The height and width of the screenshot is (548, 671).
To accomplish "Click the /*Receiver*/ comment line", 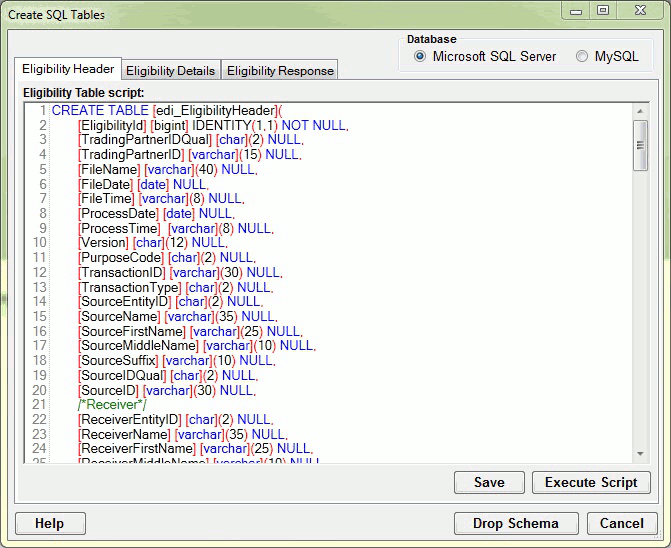I will click(112, 405).
